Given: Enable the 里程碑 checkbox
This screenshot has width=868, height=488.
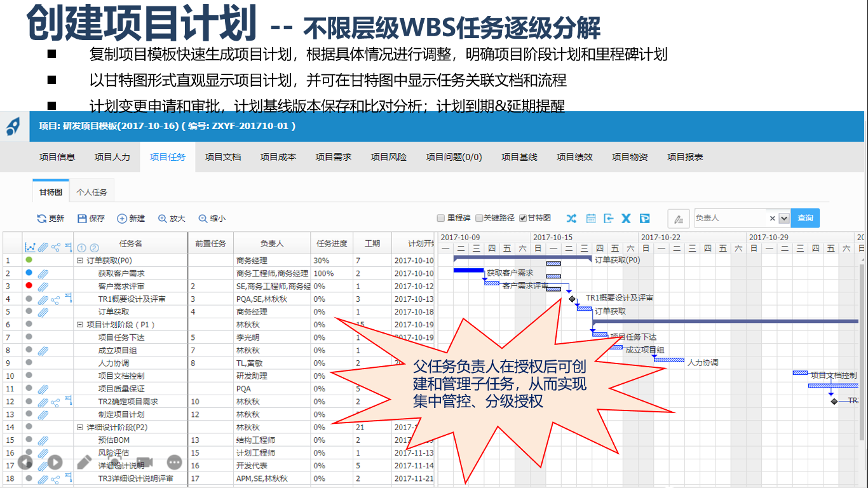Looking at the screenshot, I should pos(441,218).
